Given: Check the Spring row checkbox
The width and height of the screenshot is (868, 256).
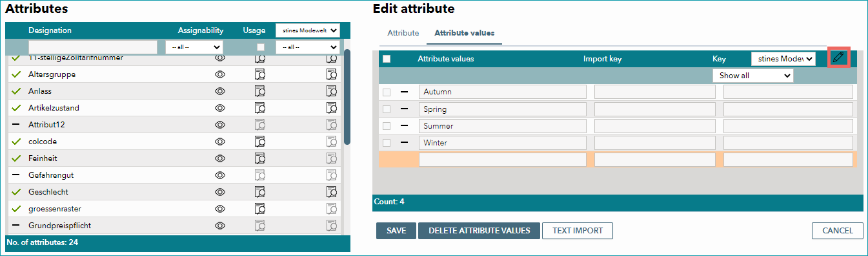Looking at the screenshot, I should tap(387, 109).
